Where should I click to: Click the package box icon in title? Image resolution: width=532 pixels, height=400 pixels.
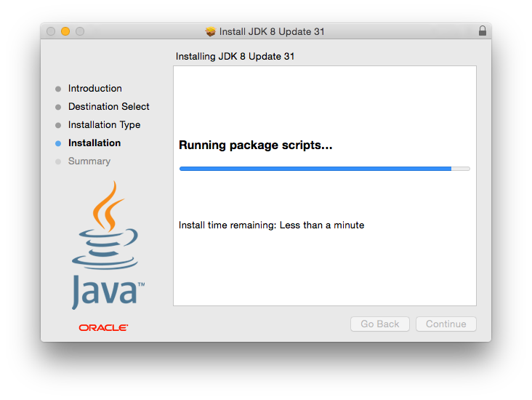[x=210, y=31]
